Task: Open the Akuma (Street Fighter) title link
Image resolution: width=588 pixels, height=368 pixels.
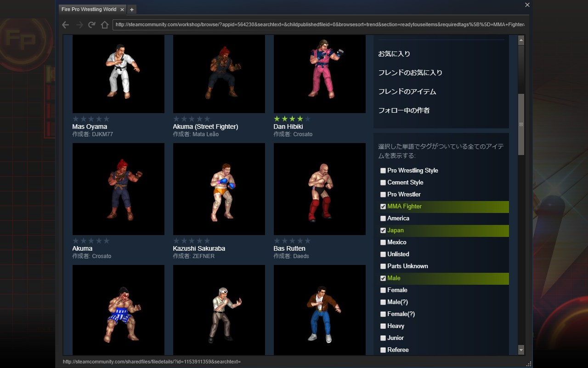Action: pyautogui.click(x=205, y=126)
